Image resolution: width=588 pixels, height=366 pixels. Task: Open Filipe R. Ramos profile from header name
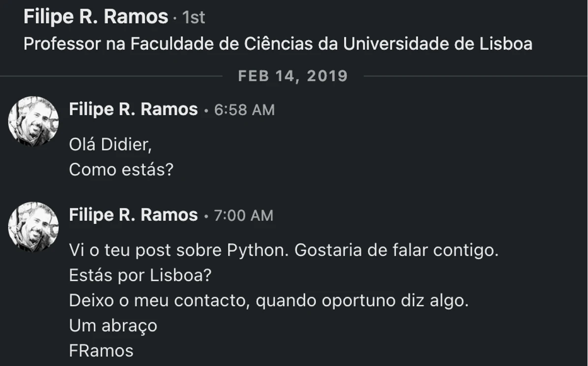96,17
